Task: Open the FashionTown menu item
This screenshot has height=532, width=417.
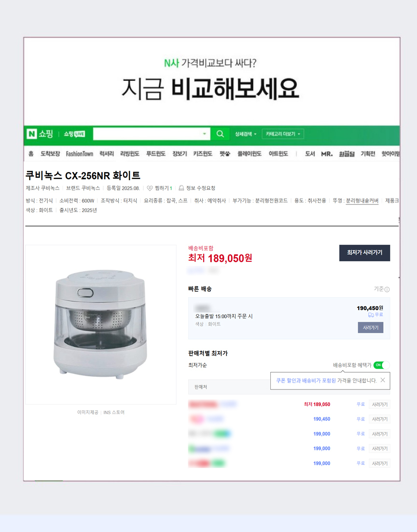Action: point(79,154)
